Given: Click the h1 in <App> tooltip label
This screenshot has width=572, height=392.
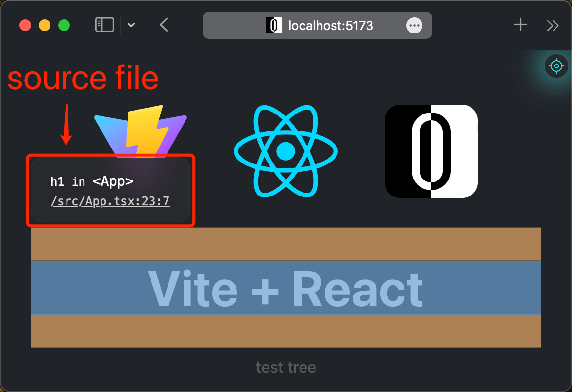Looking at the screenshot, I should 92,181.
